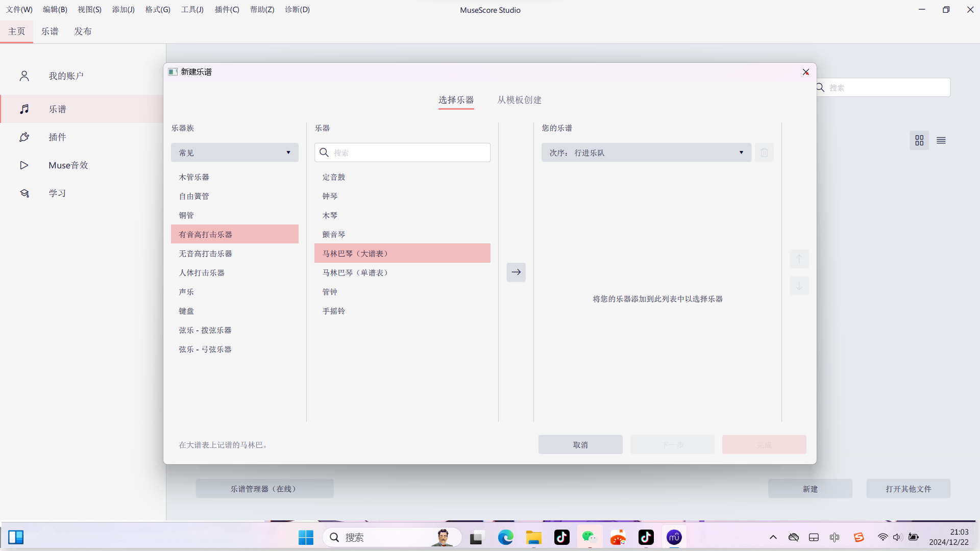Open widgets icon at taskbar left
The height and width of the screenshot is (551, 980).
pos(16,537)
